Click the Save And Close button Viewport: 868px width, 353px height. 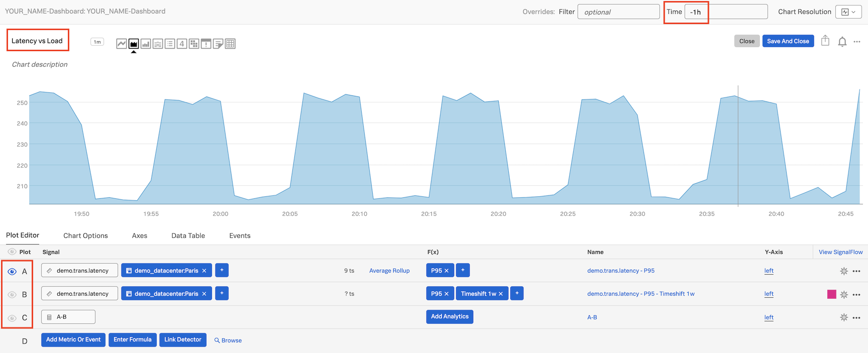tap(788, 41)
